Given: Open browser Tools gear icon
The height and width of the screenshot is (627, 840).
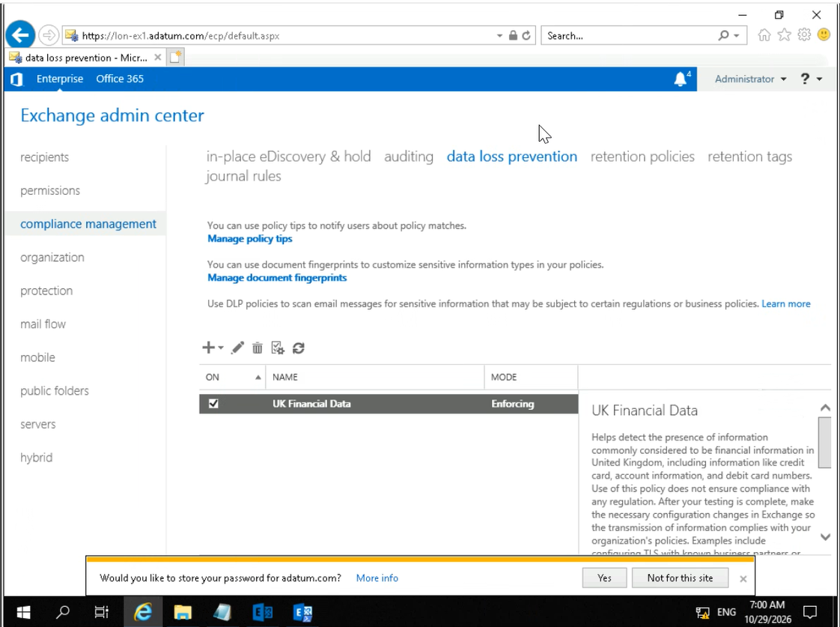Looking at the screenshot, I should [804, 34].
